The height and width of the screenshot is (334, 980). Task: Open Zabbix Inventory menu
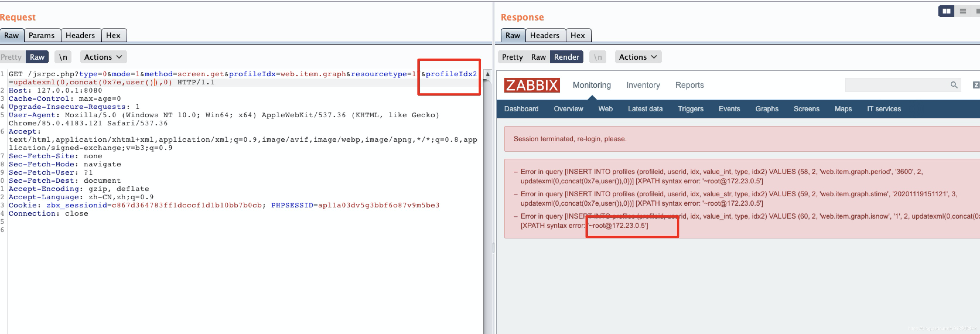643,85
